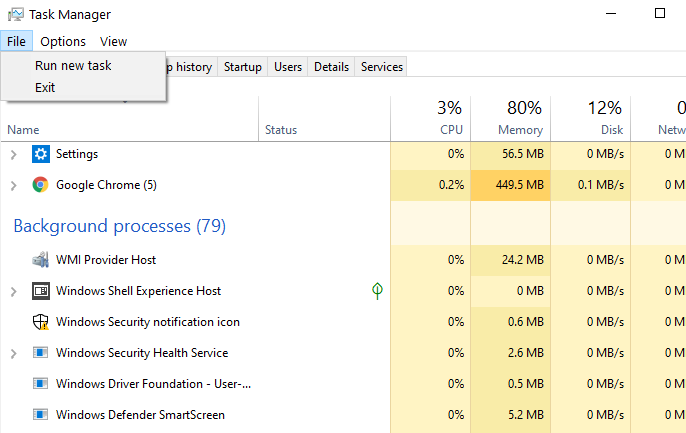Select the Settings process name
Viewport: 686px width, 433px height.
pos(77,154)
